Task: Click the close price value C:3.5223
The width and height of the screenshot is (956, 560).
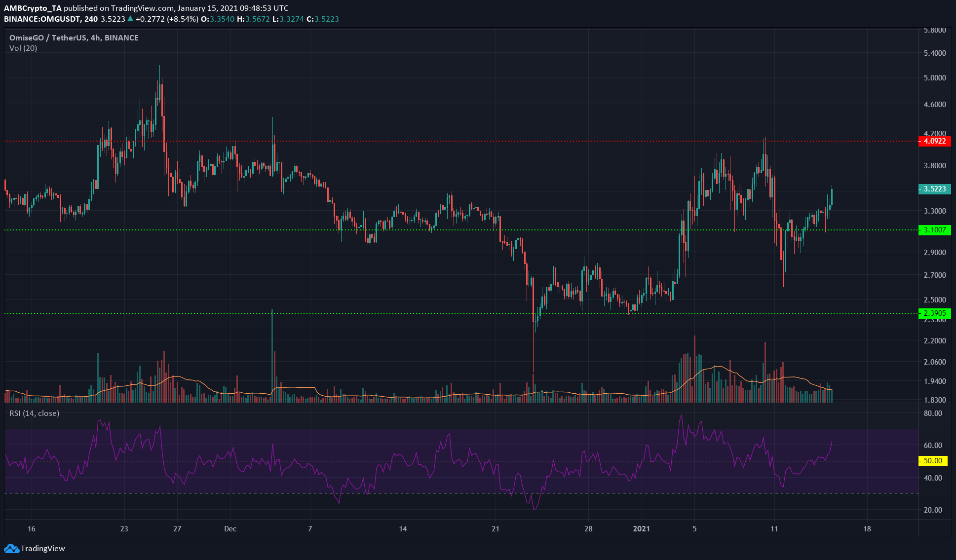Action: pos(323,19)
